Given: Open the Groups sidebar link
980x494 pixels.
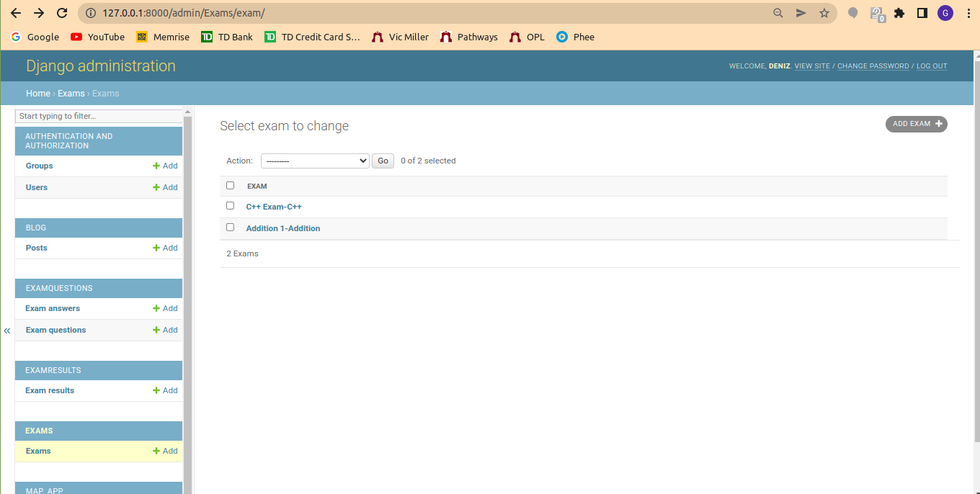Looking at the screenshot, I should pos(40,166).
